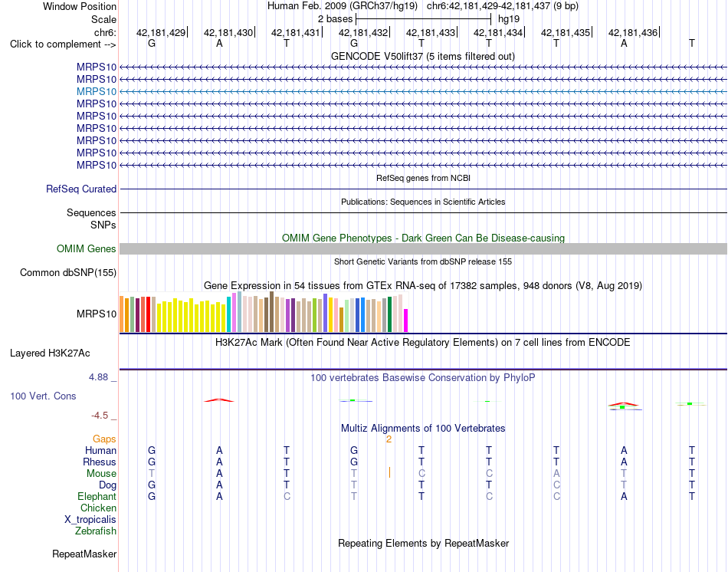Click the first base G in the complement row
Screen dimensions: 728x572
pyautogui.click(x=152, y=43)
